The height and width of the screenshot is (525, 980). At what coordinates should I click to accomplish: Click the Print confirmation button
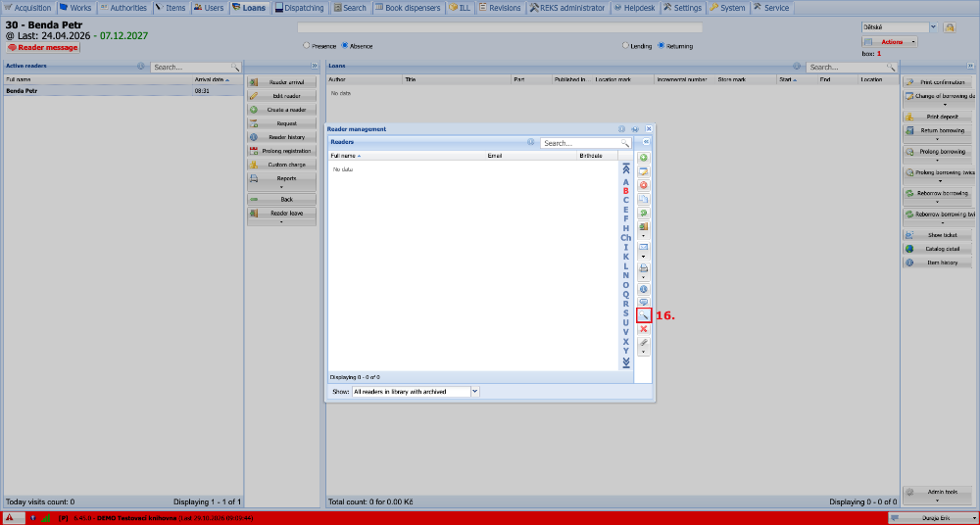click(x=938, y=82)
